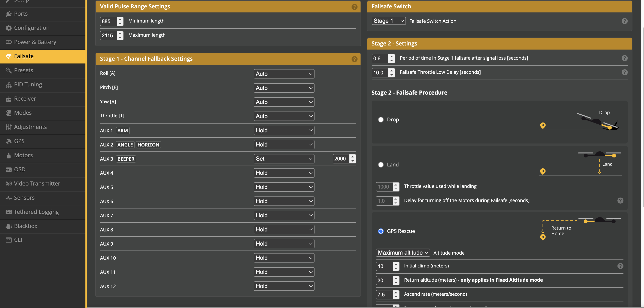The image size is (644, 308).
Task: Open the CLI tab
Action: pos(18,240)
